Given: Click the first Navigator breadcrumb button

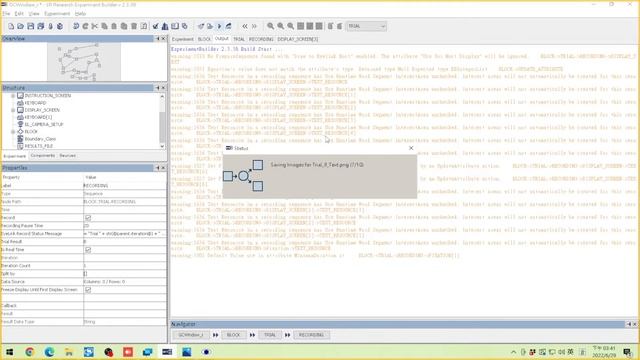Looking at the screenshot, I should coord(191,335).
